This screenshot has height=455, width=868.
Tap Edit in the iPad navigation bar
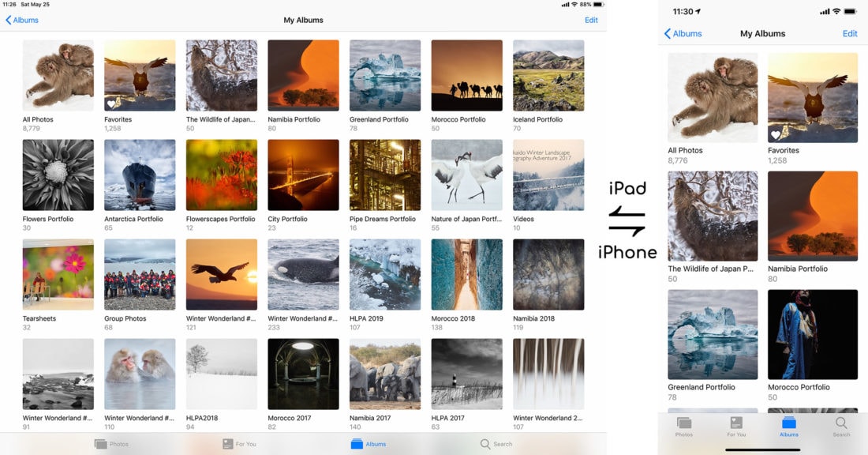coord(591,21)
